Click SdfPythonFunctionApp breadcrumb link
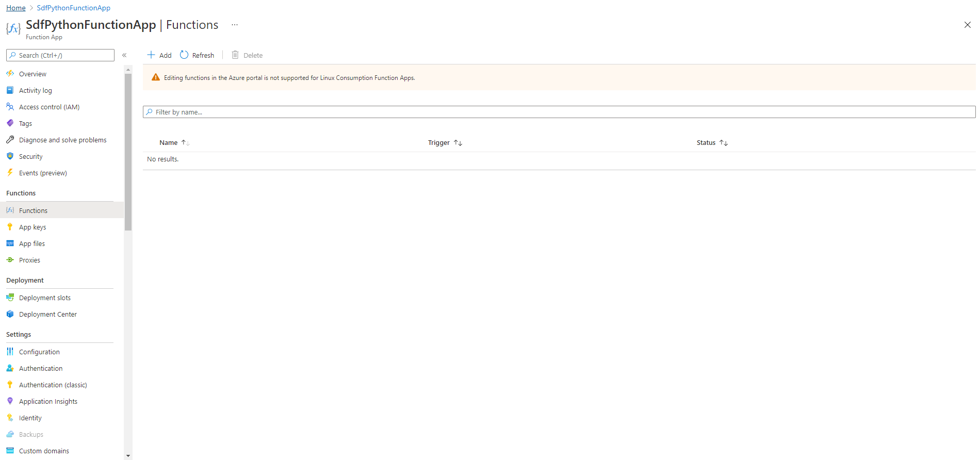 [x=74, y=8]
